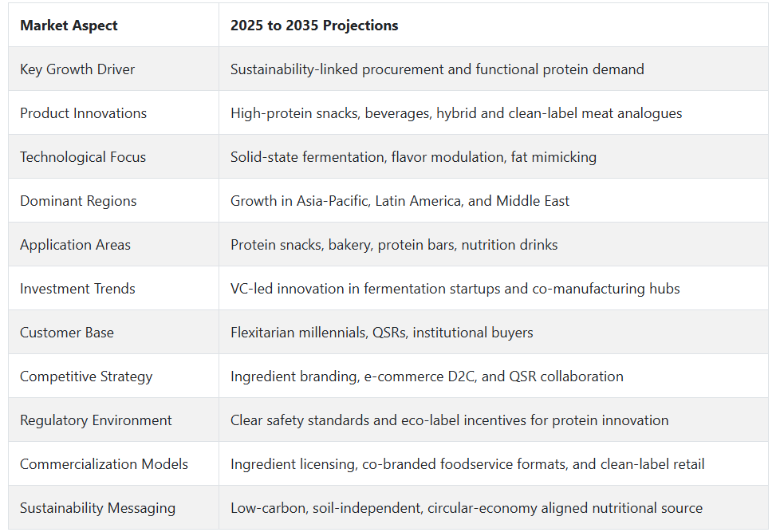Click the Competitive Strategy row label
The height and width of the screenshot is (532, 776).
(86, 376)
